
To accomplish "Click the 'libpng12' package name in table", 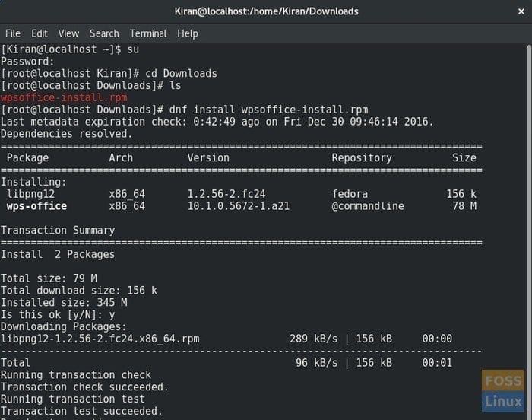I will [x=30, y=194].
